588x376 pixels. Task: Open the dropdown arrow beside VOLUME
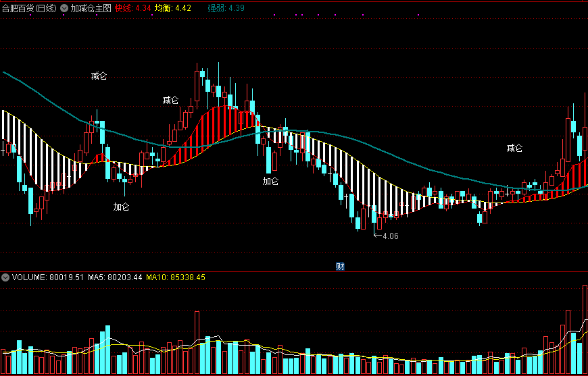pyautogui.click(x=5, y=277)
